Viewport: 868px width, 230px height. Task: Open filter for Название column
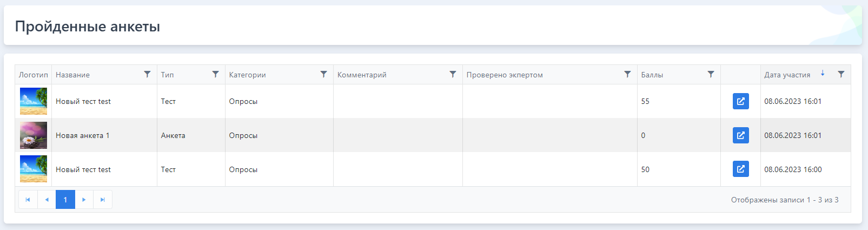pyautogui.click(x=147, y=74)
